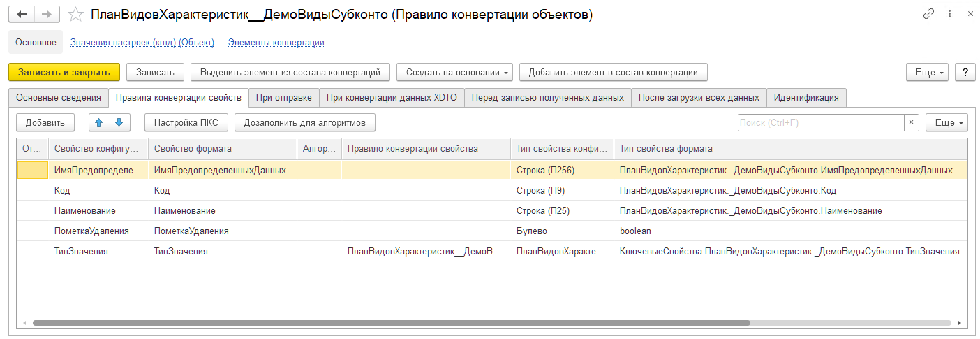Click the ПланВидовХарактеристик__ДемоВ... conversion rule cell
This screenshot has width=980, height=339.
[x=426, y=251]
